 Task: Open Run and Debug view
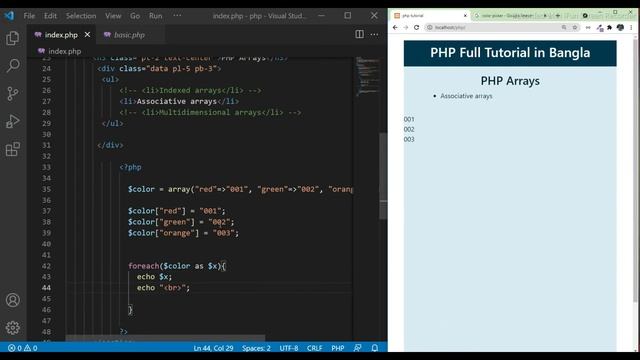[x=13, y=121]
